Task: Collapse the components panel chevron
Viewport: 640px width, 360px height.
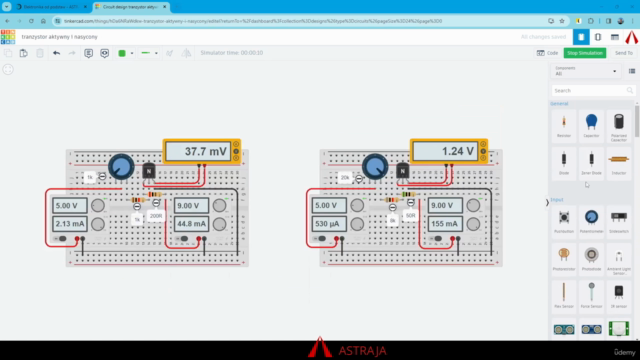Action: (547, 202)
